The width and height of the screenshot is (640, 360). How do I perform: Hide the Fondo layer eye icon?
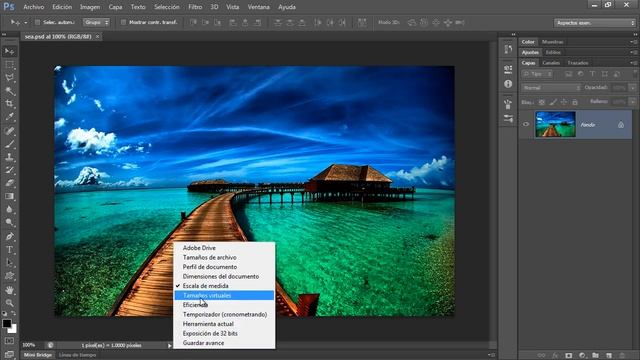[x=526, y=124]
